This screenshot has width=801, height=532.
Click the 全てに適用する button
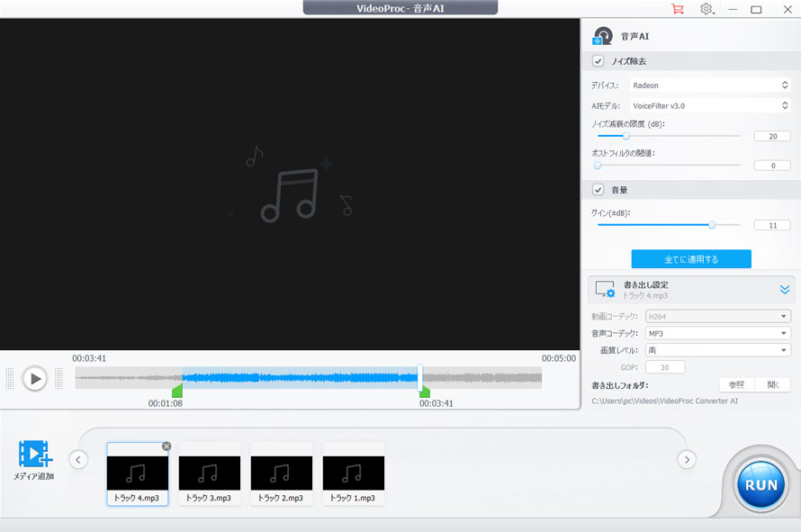[691, 259]
